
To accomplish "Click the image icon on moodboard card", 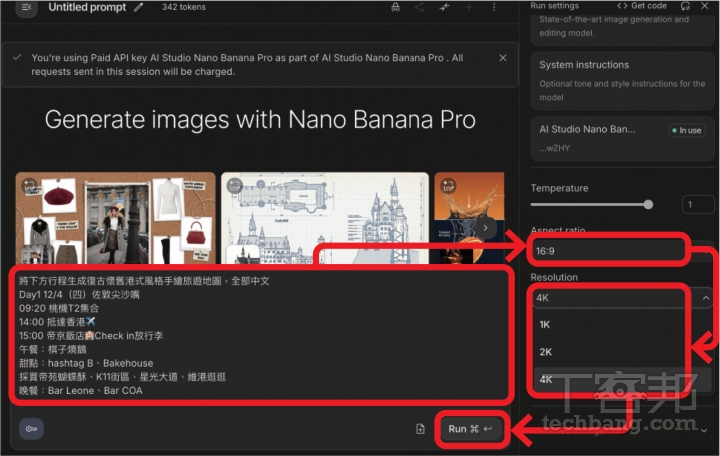I will tap(29, 186).
